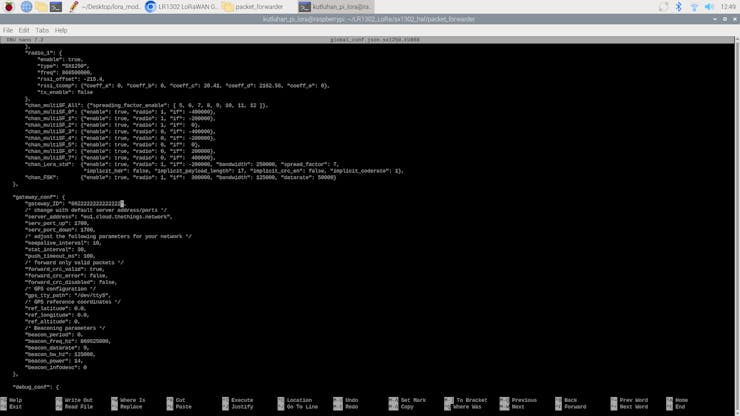Click the nano Go To Line shortcut hint
This screenshot has height=416, width=740.
pyautogui.click(x=296, y=407)
